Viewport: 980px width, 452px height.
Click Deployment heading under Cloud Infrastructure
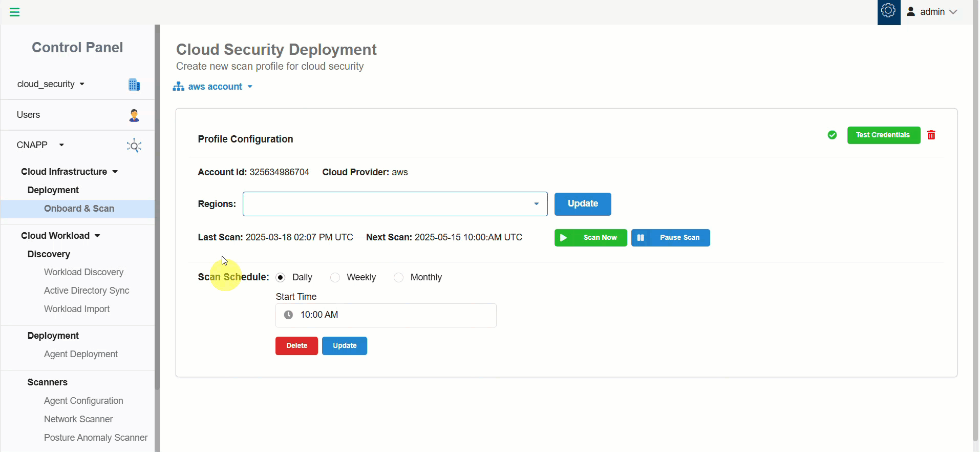[x=53, y=190]
